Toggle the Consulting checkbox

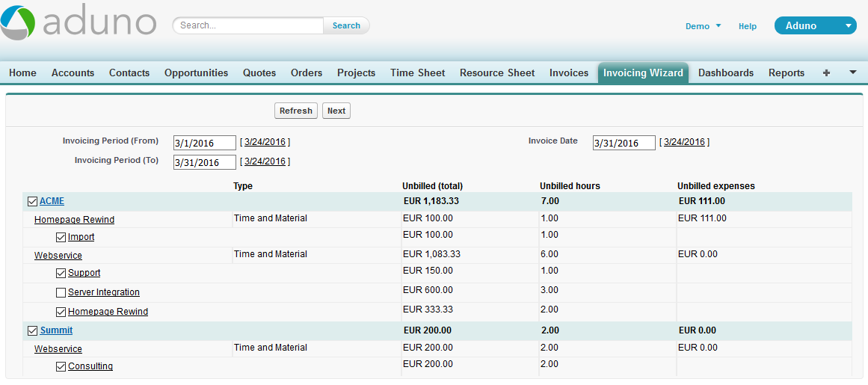coord(61,366)
